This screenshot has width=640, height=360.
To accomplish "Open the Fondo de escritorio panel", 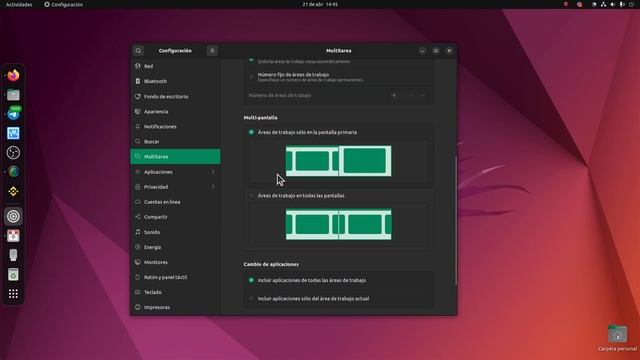I will tap(176, 96).
